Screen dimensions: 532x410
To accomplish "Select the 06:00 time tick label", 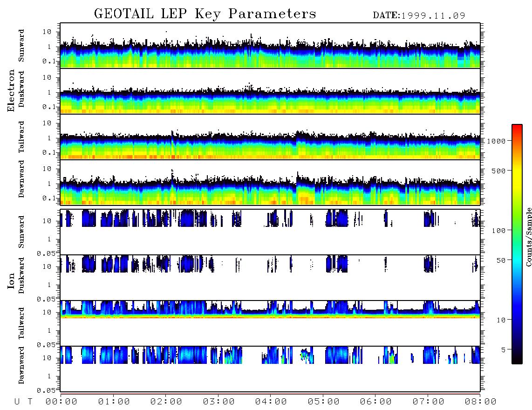I will [376, 402].
